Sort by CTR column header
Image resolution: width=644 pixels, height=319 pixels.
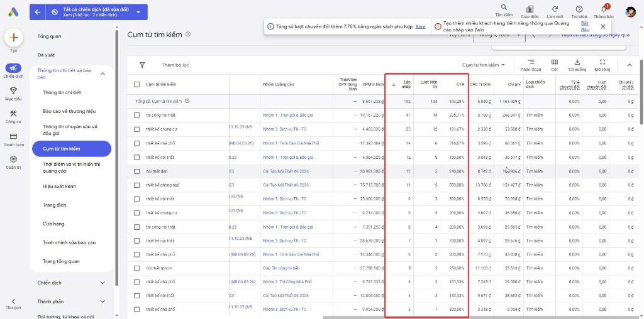pos(460,85)
